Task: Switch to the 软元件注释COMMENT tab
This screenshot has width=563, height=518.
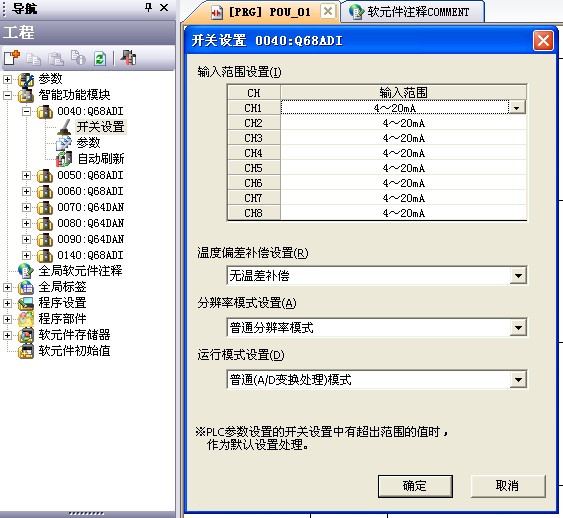Action: (411, 12)
